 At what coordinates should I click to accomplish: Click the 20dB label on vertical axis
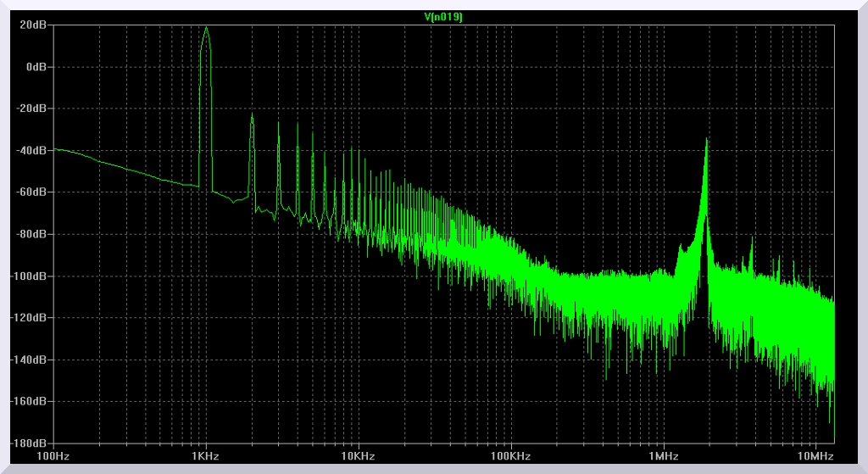[x=34, y=25]
